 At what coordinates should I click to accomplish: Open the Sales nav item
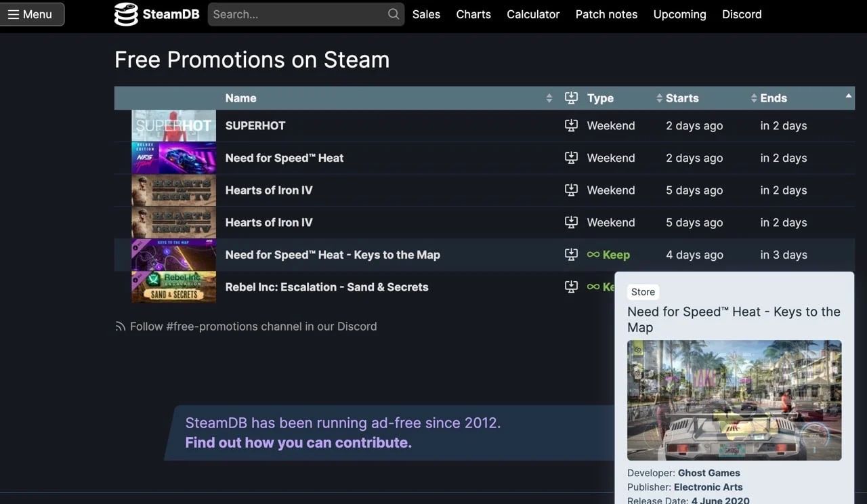(x=426, y=14)
